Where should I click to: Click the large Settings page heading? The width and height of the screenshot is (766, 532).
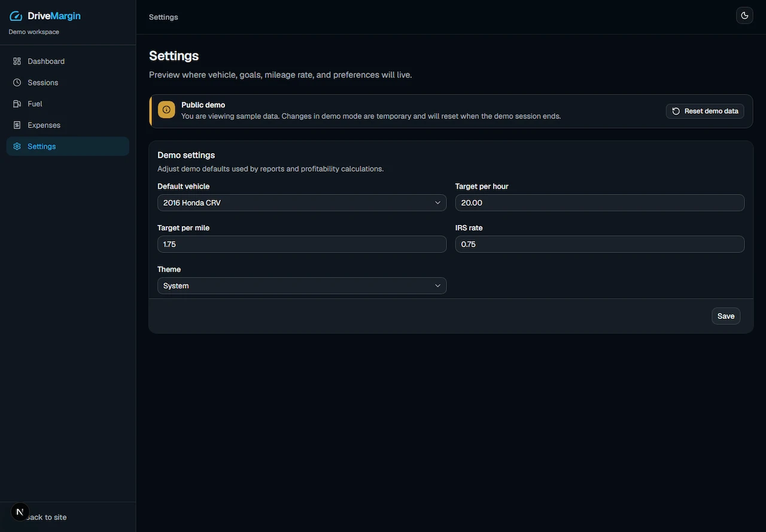[x=174, y=56]
